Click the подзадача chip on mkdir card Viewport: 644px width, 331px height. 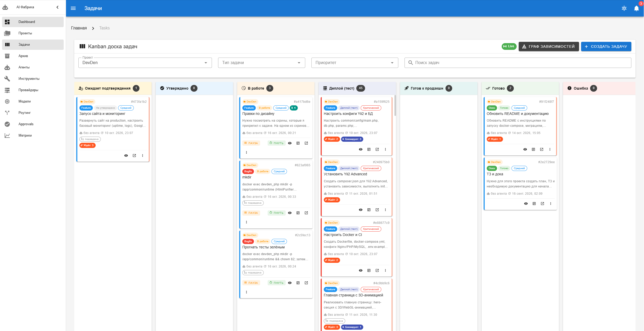pos(253,203)
